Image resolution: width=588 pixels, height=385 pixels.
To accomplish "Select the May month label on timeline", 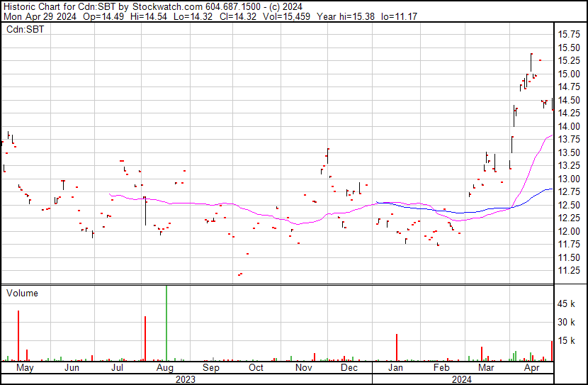I will pyautogui.click(x=25, y=368).
